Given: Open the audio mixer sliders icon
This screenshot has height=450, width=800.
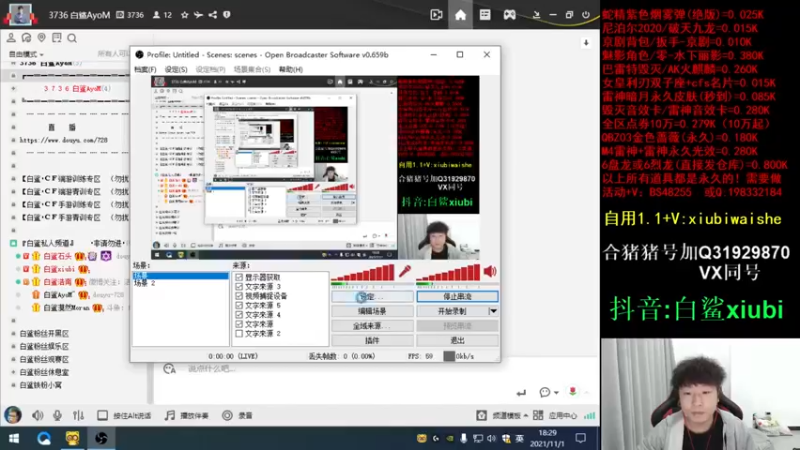Looking at the screenshot, I should pyautogui.click(x=78, y=415).
